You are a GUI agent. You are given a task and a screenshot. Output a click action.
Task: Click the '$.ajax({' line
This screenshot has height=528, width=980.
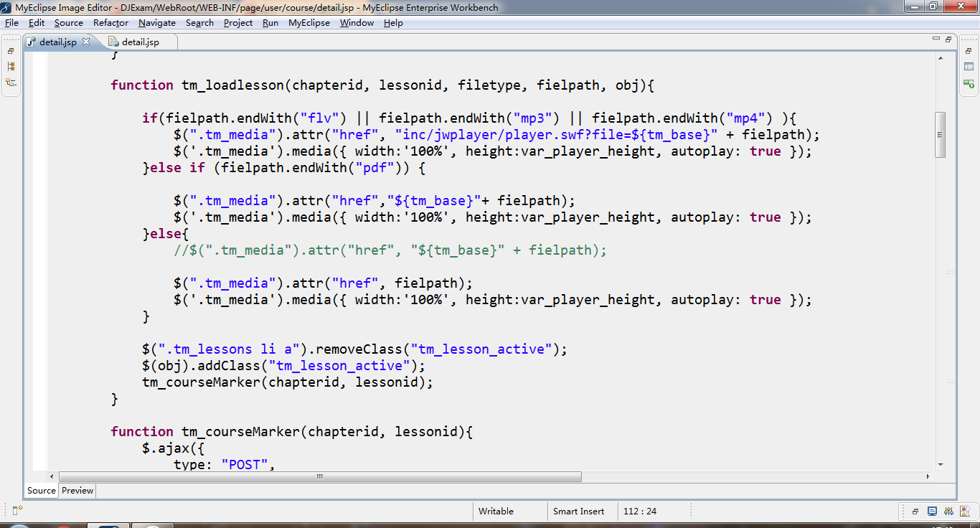[174, 448]
